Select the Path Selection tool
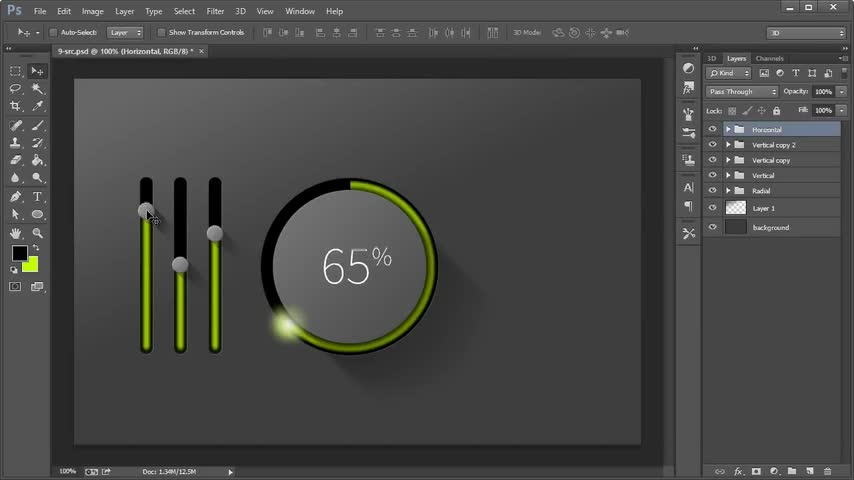 15,214
